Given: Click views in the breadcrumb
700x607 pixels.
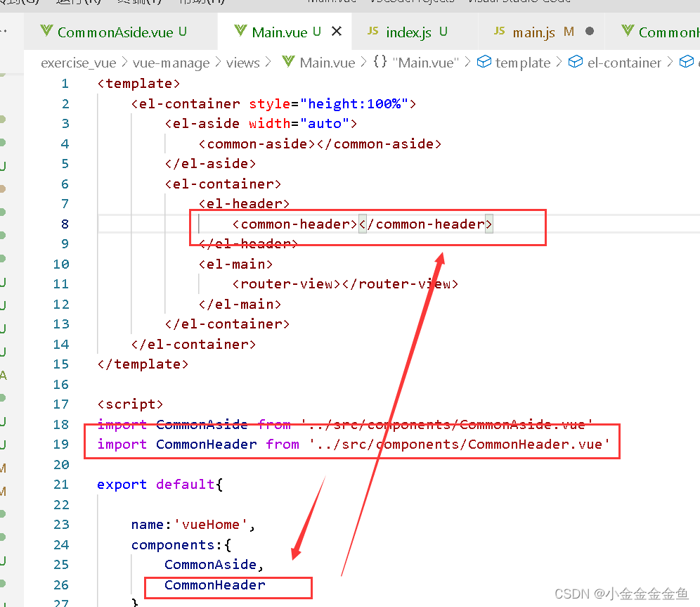Looking at the screenshot, I should 243,63.
